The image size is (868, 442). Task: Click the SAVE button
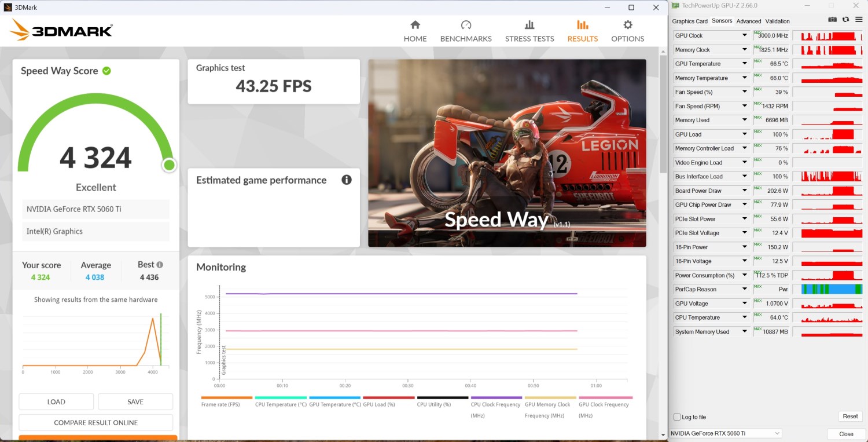tap(135, 401)
